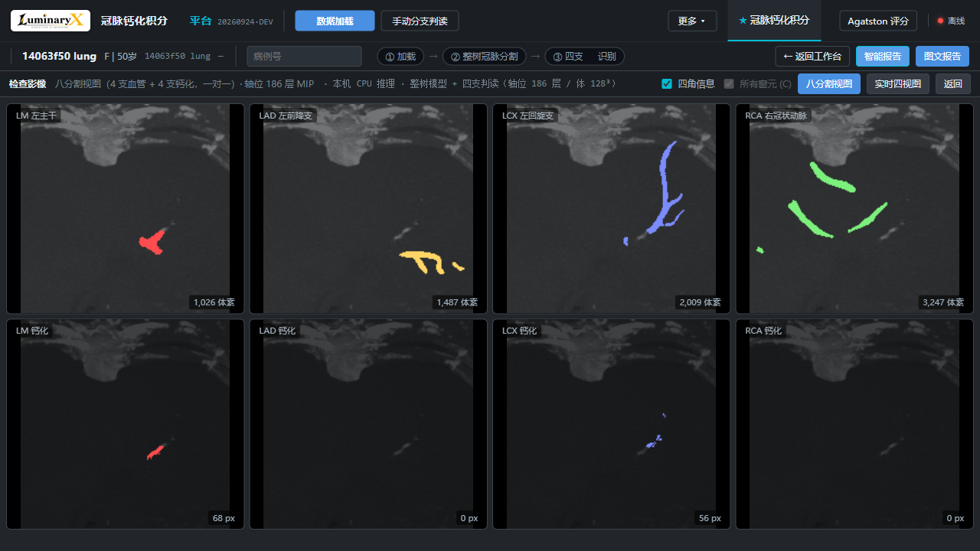This screenshot has width=980, height=551.
Task: Open the 图文报告
Action: click(942, 56)
